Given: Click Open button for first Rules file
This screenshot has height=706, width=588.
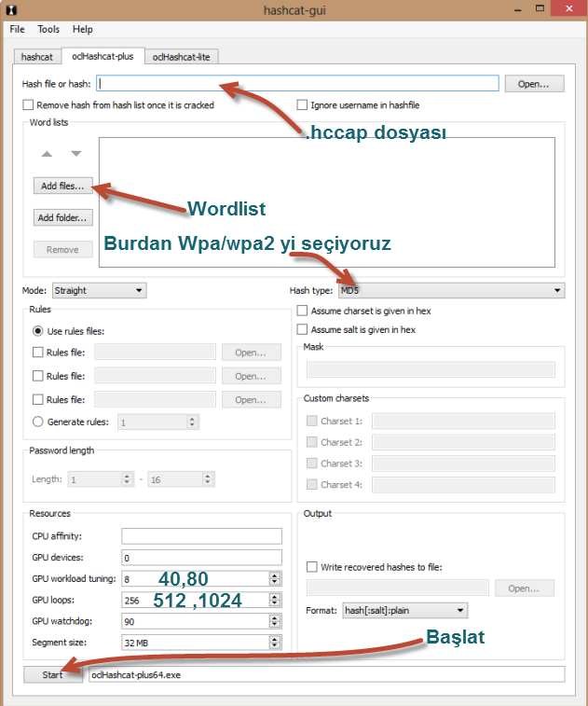Looking at the screenshot, I should click(x=251, y=353).
